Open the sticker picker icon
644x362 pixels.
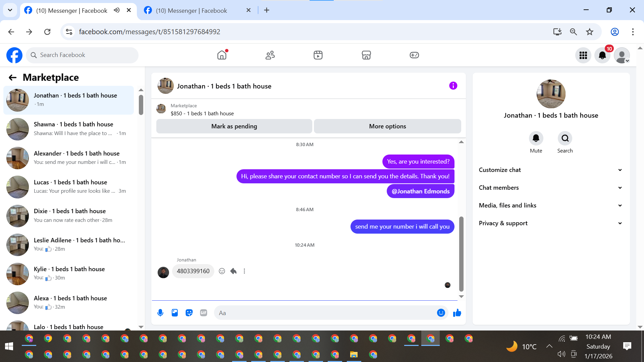tap(189, 313)
